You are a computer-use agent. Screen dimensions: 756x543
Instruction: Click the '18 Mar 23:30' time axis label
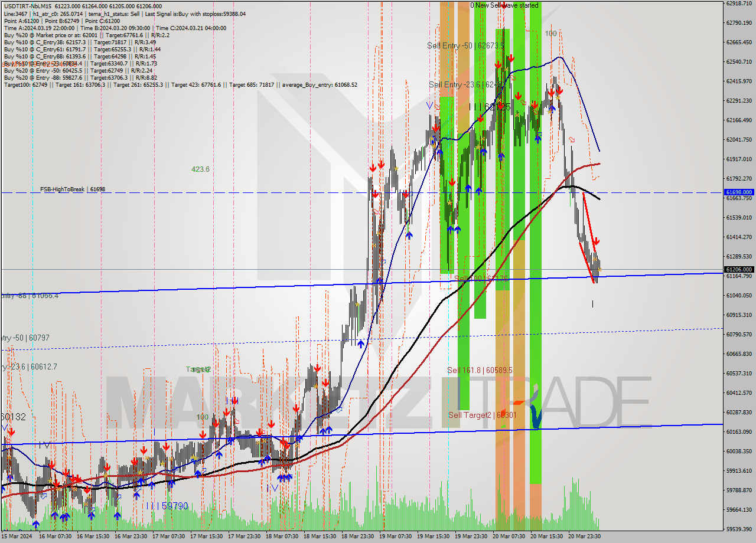coord(357,537)
